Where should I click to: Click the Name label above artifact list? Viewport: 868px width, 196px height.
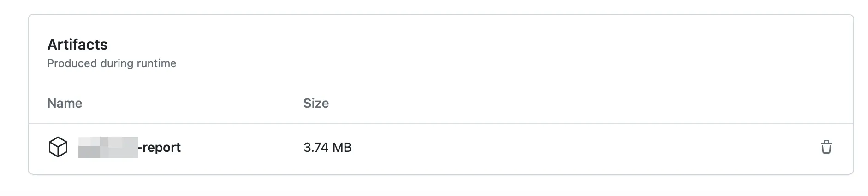(65, 103)
